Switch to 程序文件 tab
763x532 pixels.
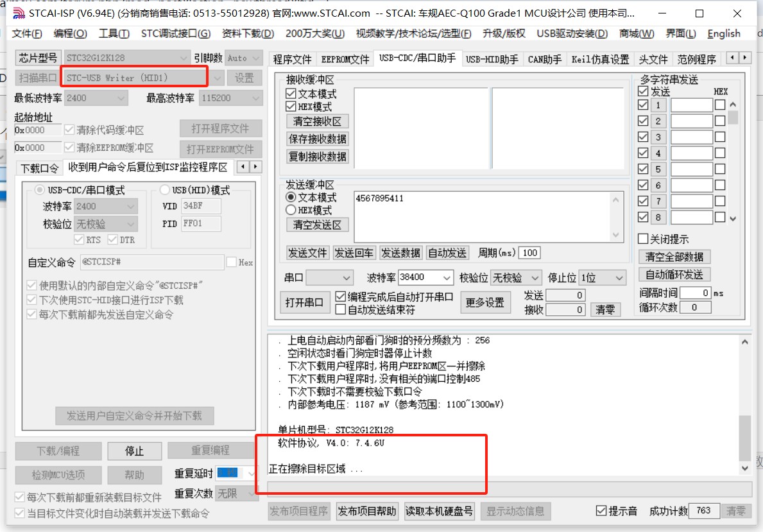click(x=292, y=60)
